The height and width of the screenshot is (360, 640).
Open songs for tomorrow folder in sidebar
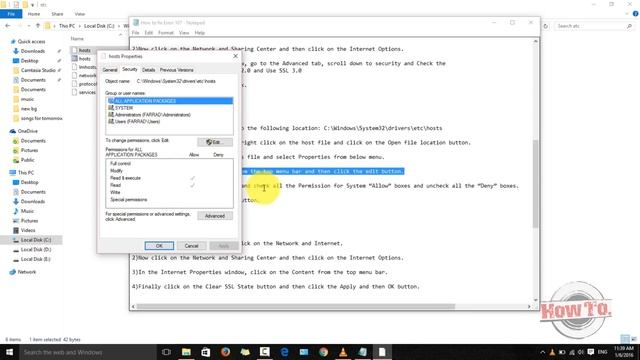tap(41, 118)
